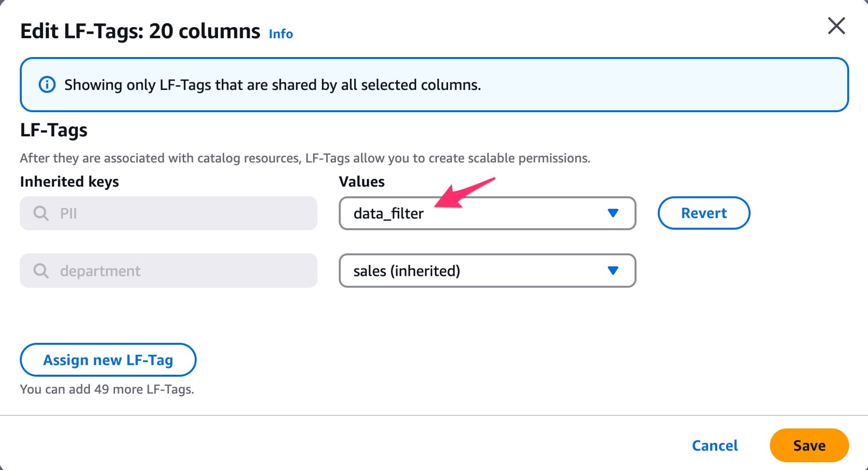
Task: Cancel editing LF-Tags
Action: [x=715, y=445]
